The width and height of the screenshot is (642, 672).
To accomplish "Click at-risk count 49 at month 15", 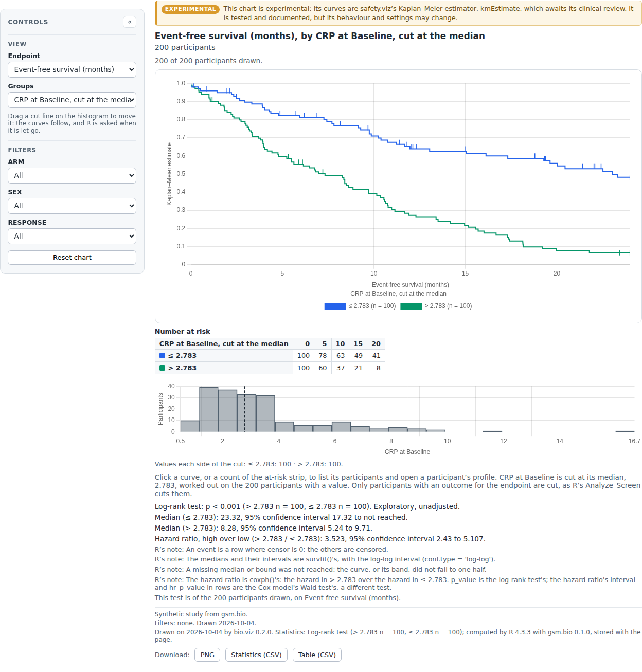I will (x=359, y=356).
